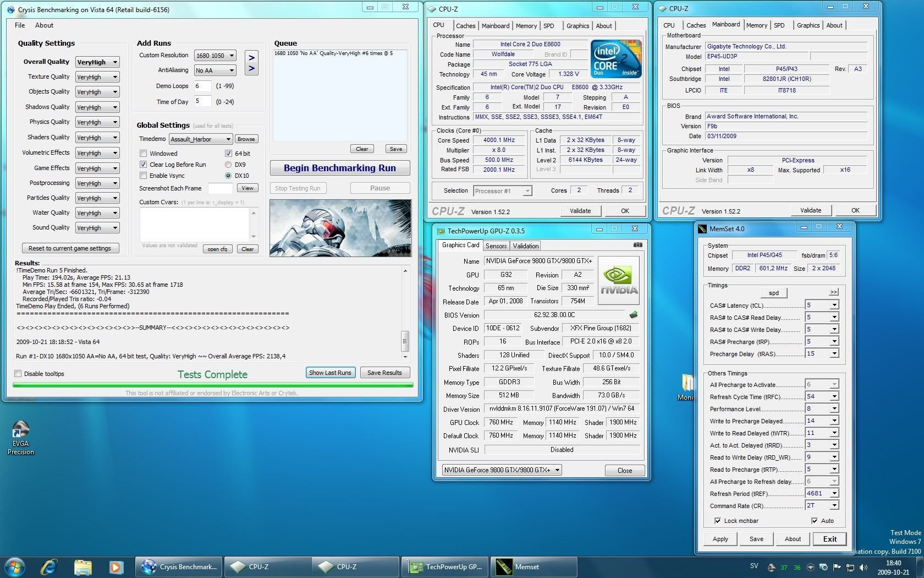
Task: Open the Moni desktop folder icon
Action: (x=686, y=386)
